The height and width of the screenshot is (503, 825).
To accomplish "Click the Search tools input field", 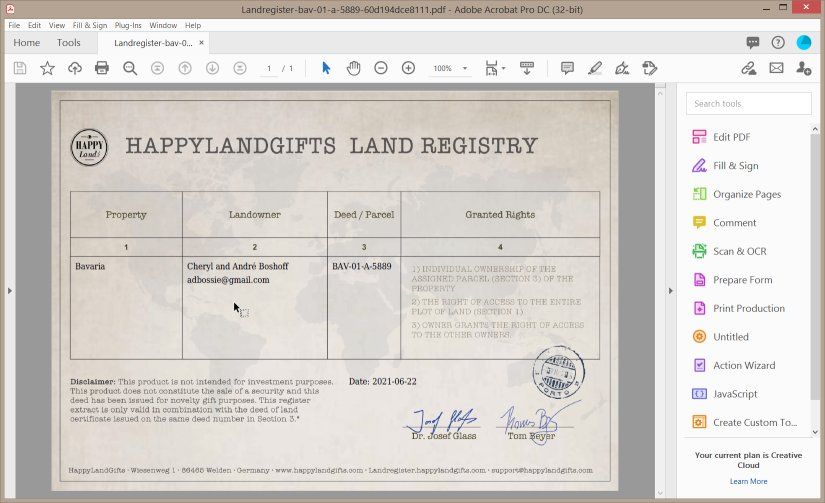I will point(748,104).
